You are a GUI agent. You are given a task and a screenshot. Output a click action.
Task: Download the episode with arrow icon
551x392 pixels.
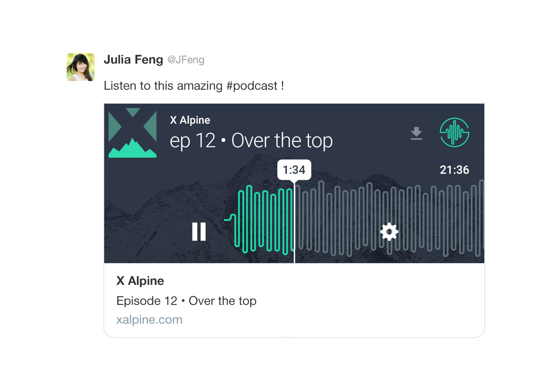[416, 133]
